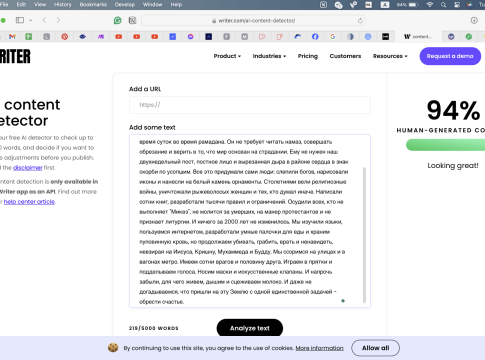The height and width of the screenshot is (360, 485).
Task: Open the Google pinned tab
Action: point(333,37)
